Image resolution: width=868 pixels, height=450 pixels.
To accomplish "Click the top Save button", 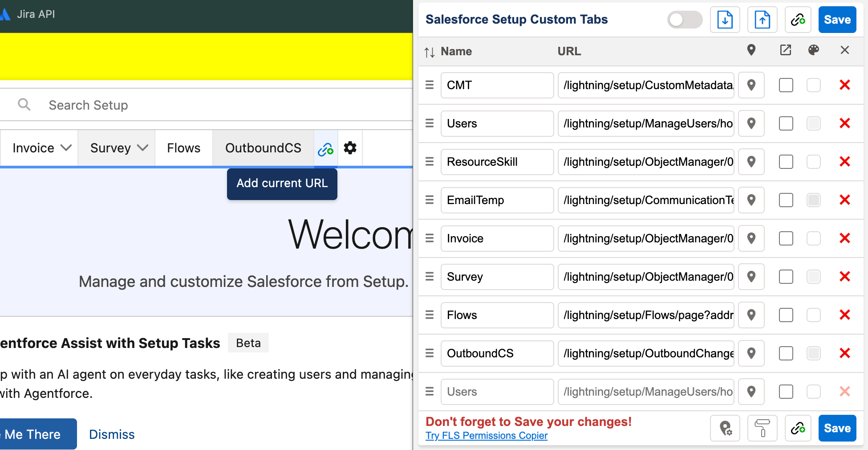I will (x=837, y=20).
